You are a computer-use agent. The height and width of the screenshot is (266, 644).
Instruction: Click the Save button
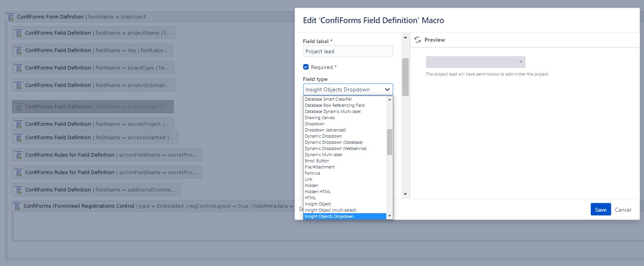pos(600,209)
